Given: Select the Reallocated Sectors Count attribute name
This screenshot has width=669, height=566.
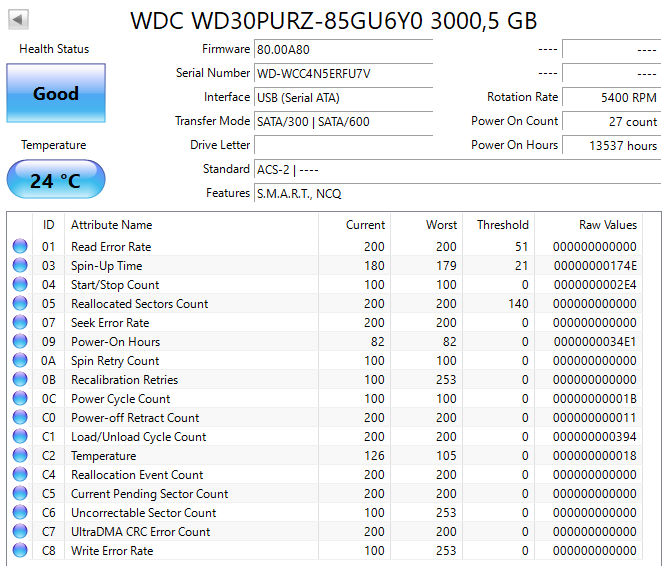Looking at the screenshot, I should click(140, 304).
